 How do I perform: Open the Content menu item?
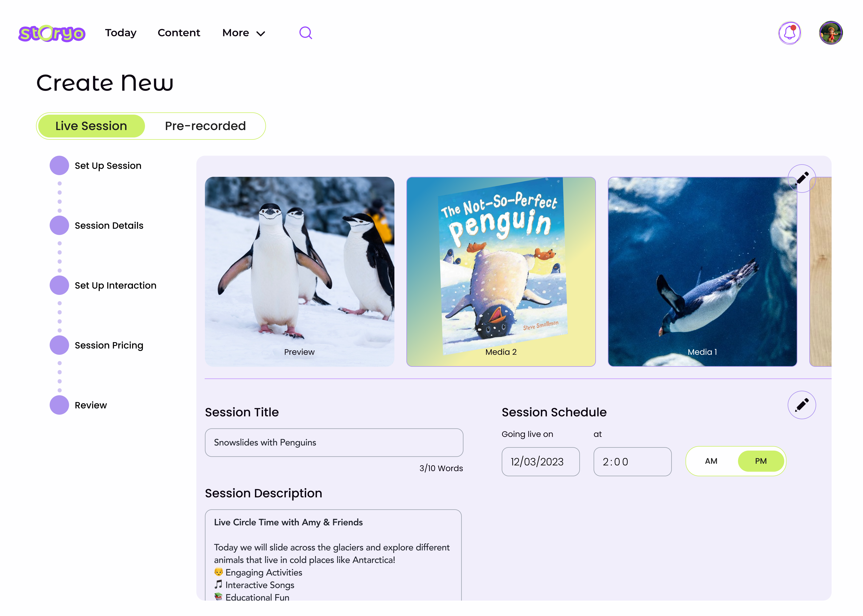[x=179, y=33]
